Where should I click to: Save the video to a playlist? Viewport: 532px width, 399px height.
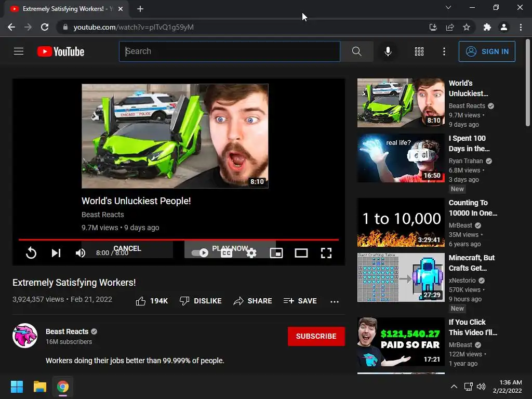[300, 301]
